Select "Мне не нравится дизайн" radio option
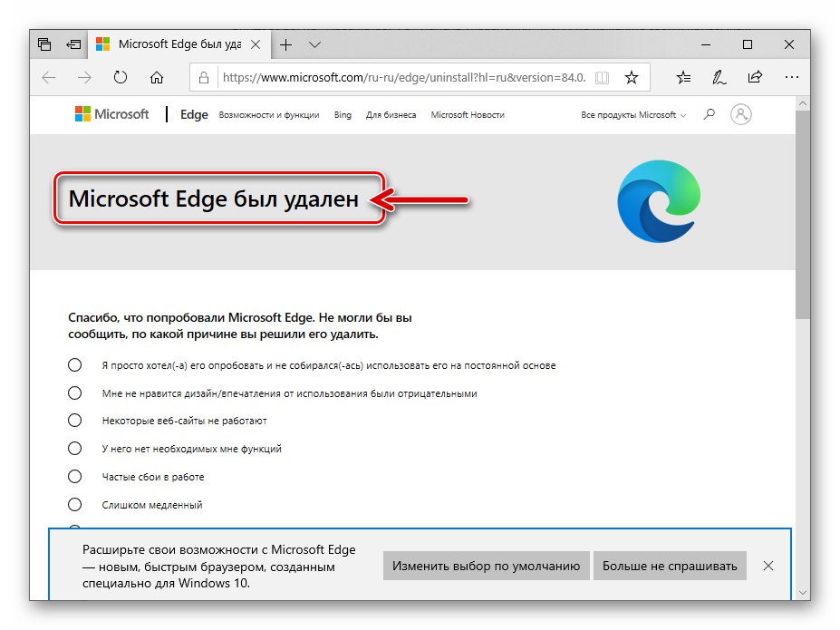The width and height of the screenshot is (840, 630). point(75,393)
